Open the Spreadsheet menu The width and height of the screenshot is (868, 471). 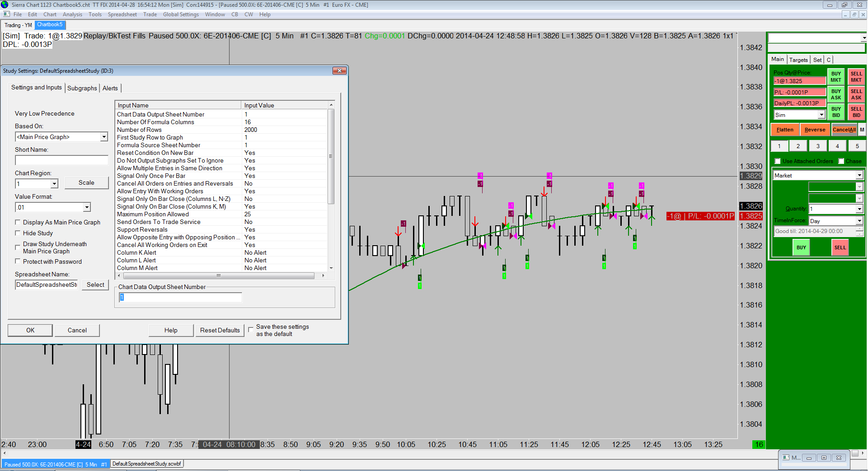pyautogui.click(x=122, y=14)
